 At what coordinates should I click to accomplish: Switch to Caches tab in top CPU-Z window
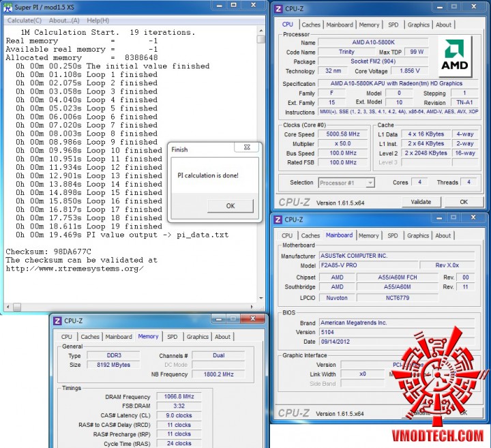[x=311, y=25]
